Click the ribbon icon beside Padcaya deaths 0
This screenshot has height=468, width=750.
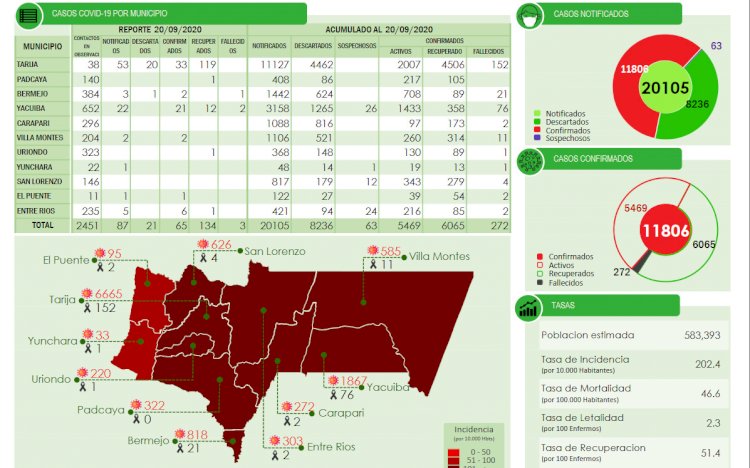coord(136,419)
